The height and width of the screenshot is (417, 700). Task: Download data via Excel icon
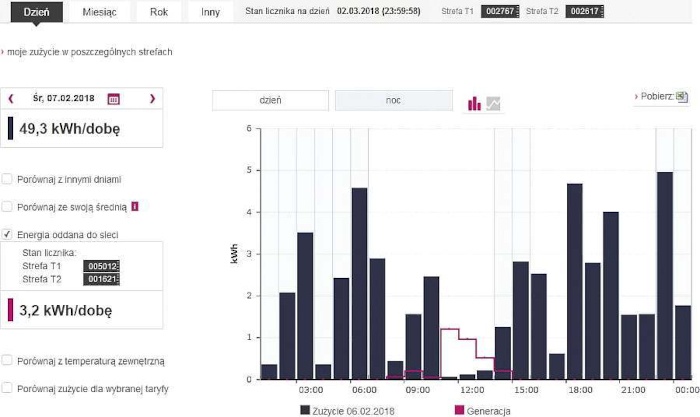click(682, 96)
